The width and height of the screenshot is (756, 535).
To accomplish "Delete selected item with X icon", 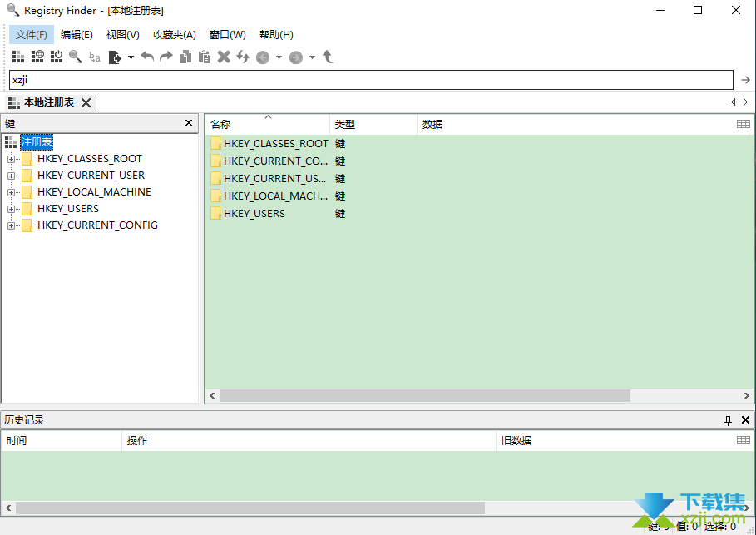I will (x=224, y=57).
